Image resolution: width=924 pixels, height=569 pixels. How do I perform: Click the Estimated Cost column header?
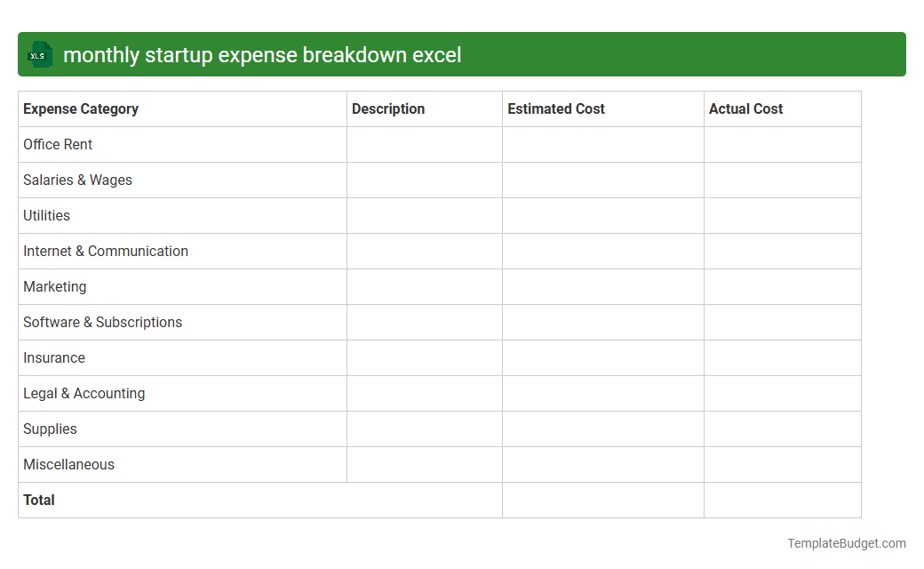tap(556, 108)
